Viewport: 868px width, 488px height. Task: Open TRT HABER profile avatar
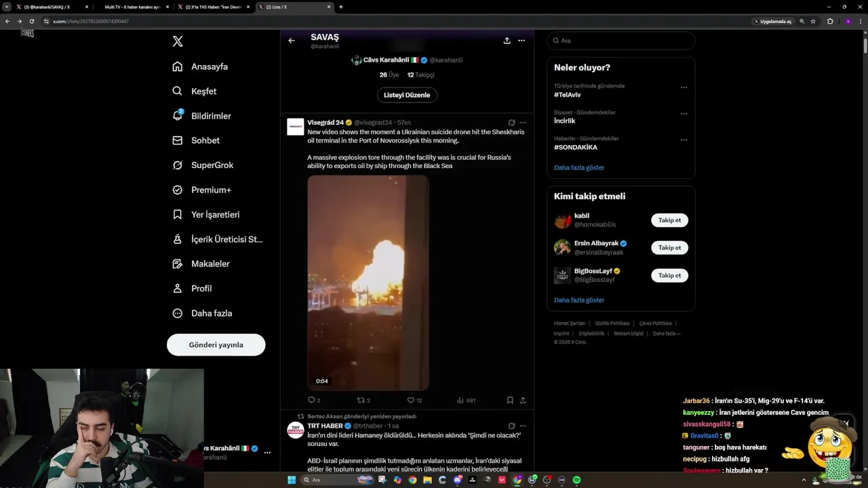tap(296, 430)
